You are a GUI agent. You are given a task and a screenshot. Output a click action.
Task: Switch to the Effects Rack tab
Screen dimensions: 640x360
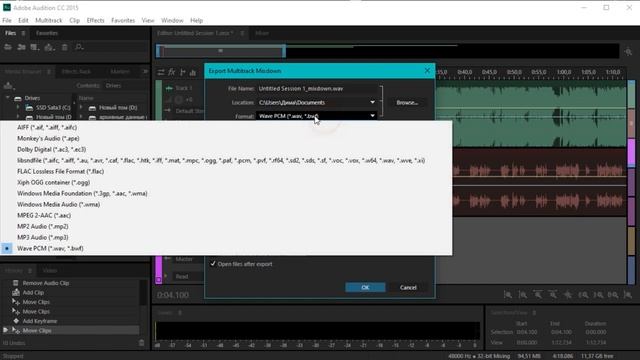point(76,71)
